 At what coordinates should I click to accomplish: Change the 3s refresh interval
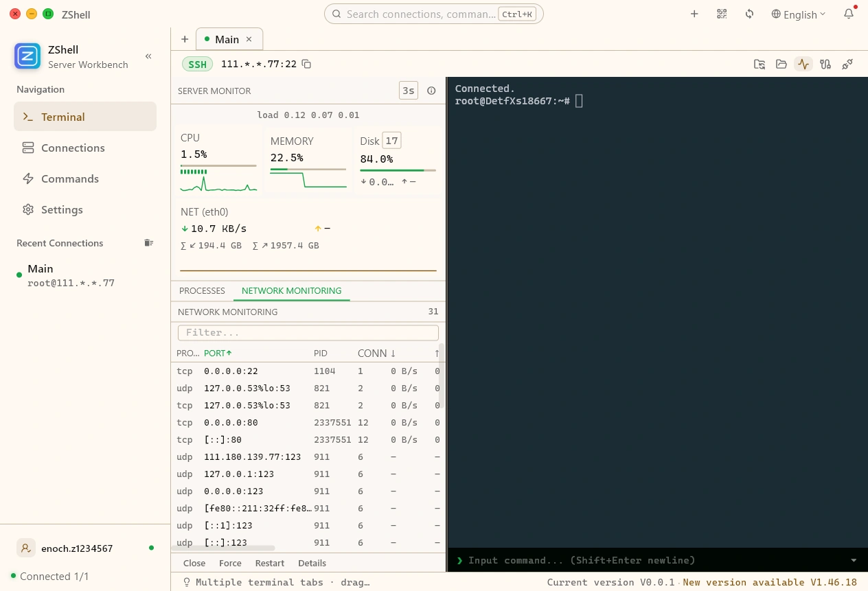[409, 91]
